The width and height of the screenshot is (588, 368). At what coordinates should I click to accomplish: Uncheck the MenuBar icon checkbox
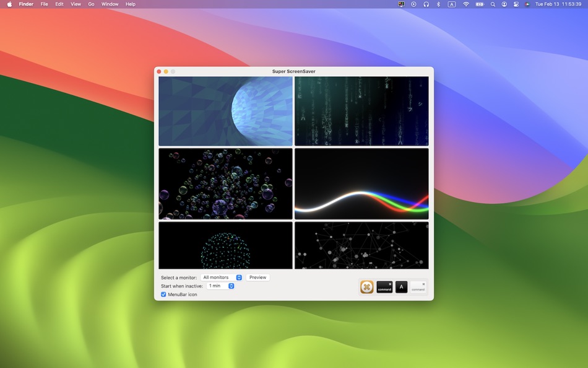(x=163, y=294)
